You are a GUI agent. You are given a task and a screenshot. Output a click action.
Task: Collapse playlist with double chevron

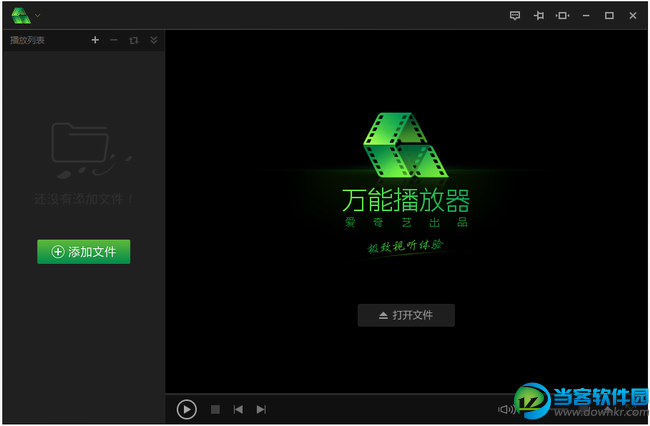pyautogui.click(x=154, y=40)
